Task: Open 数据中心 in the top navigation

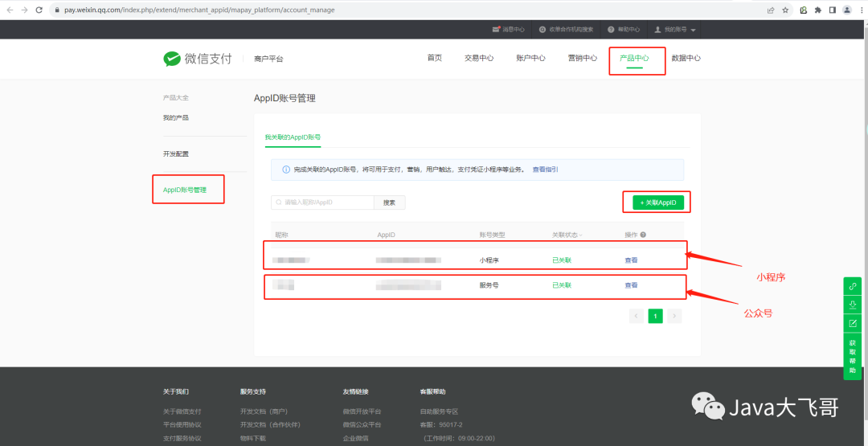Action: tap(686, 58)
